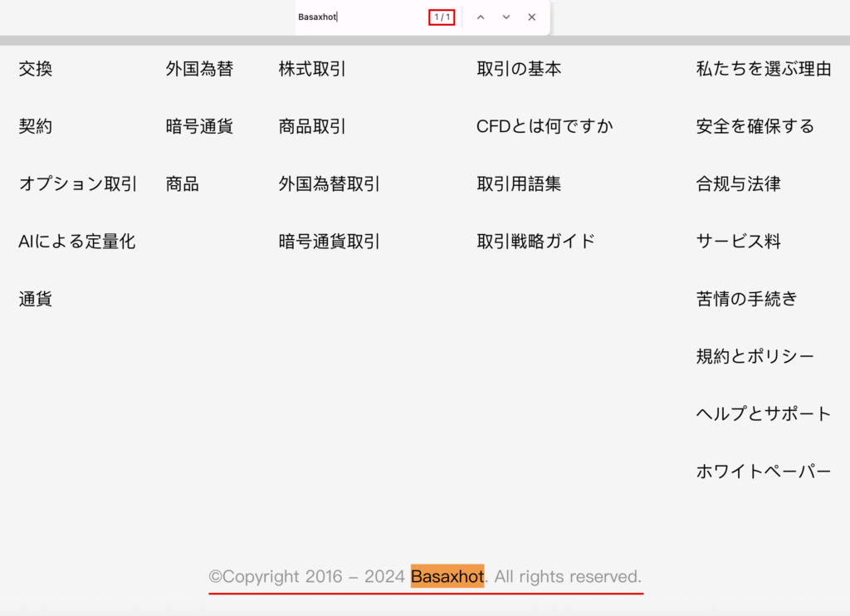The height and width of the screenshot is (616, 850).
Task: Open the 商品取引 link
Action: [x=312, y=126]
